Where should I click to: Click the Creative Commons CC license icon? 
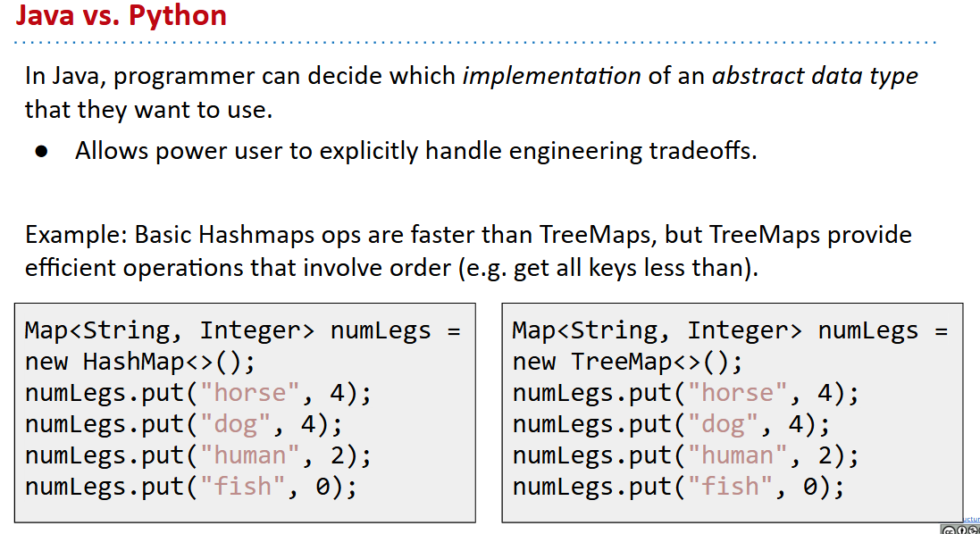click(x=950, y=530)
